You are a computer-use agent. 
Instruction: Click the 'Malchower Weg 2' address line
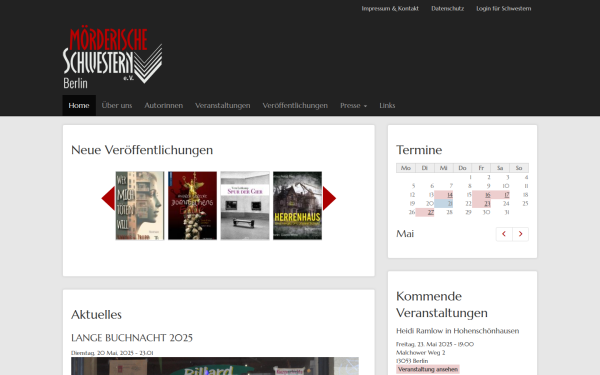pyautogui.click(x=421, y=352)
